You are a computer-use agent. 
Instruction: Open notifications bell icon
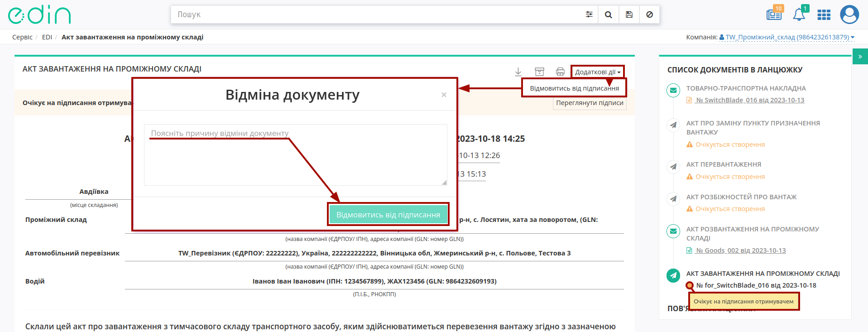[799, 14]
